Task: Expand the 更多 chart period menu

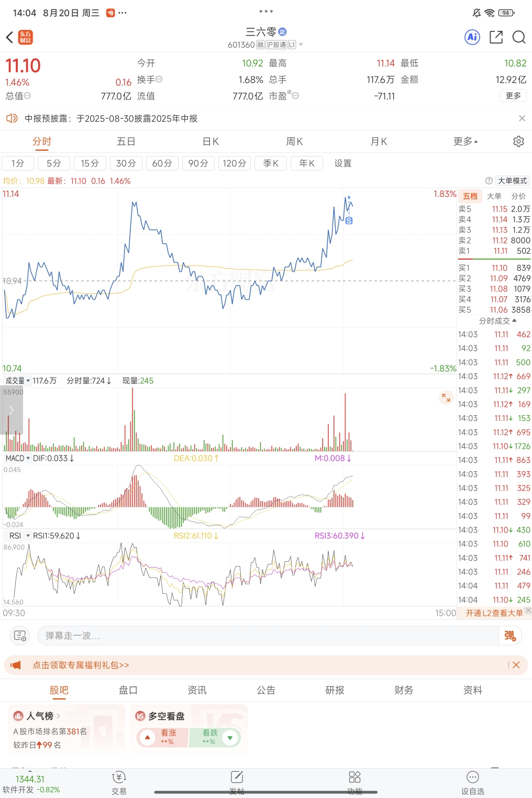Action: [465, 141]
